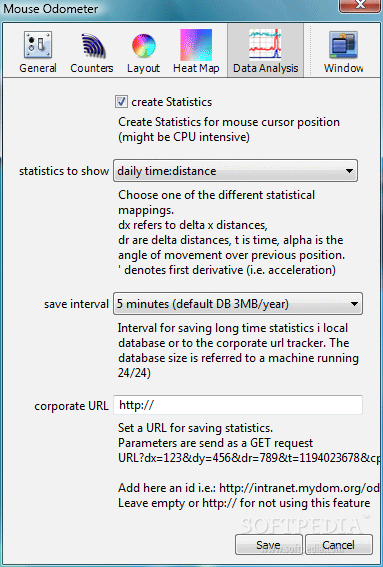
Task: Click the Layout tab label
Action: pos(144,68)
